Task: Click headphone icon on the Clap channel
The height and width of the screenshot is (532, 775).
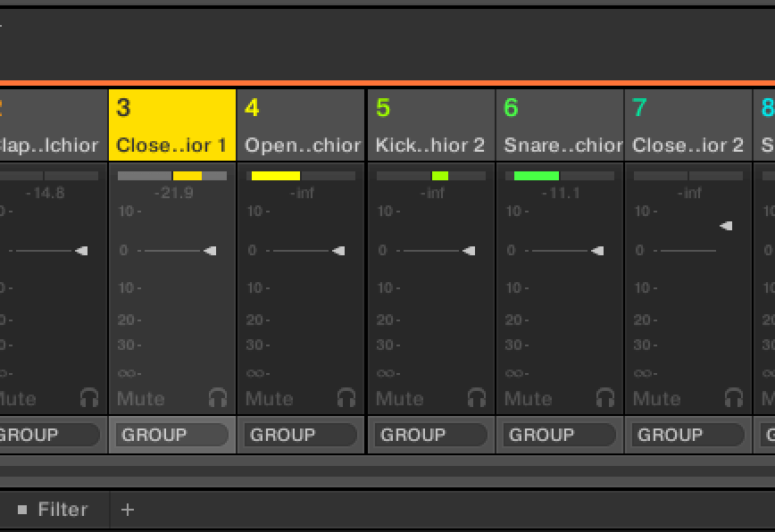Action: [x=89, y=397]
